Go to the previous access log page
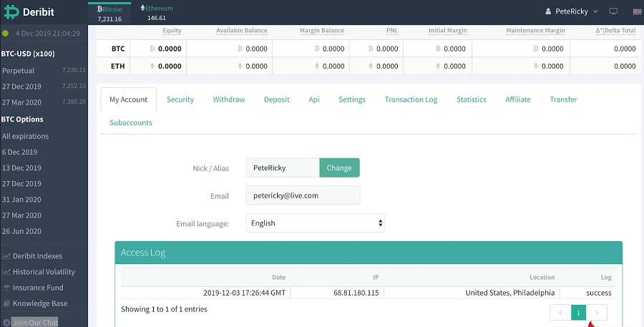Viewport: 644px width, 327px height. coord(560,313)
